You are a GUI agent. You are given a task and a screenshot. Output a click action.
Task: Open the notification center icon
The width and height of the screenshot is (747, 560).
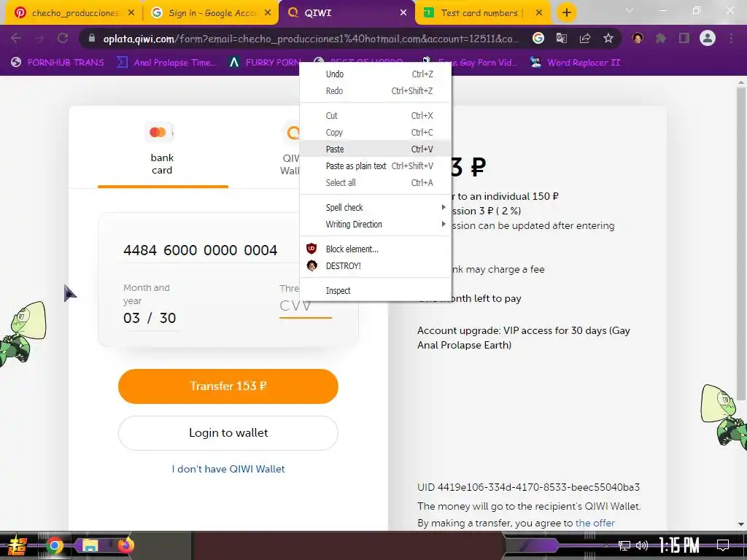723,545
